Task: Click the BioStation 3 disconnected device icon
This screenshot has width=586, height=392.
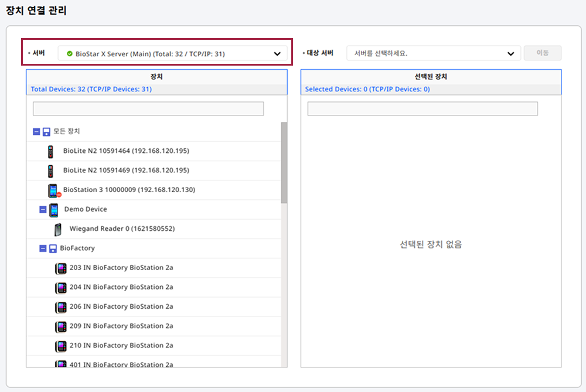Action: point(53,190)
